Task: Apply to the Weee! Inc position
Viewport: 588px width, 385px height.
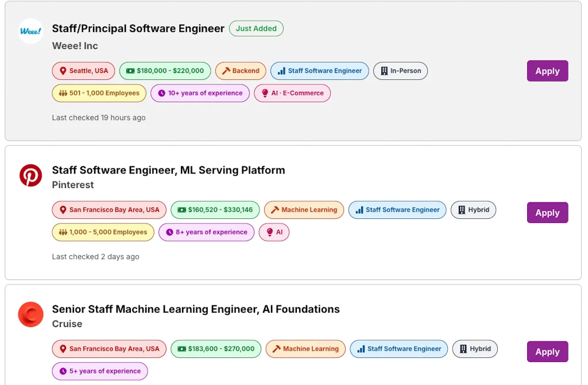Action: click(547, 71)
